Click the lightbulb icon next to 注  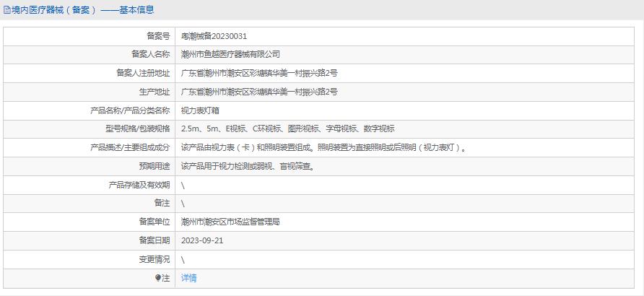click(x=158, y=278)
